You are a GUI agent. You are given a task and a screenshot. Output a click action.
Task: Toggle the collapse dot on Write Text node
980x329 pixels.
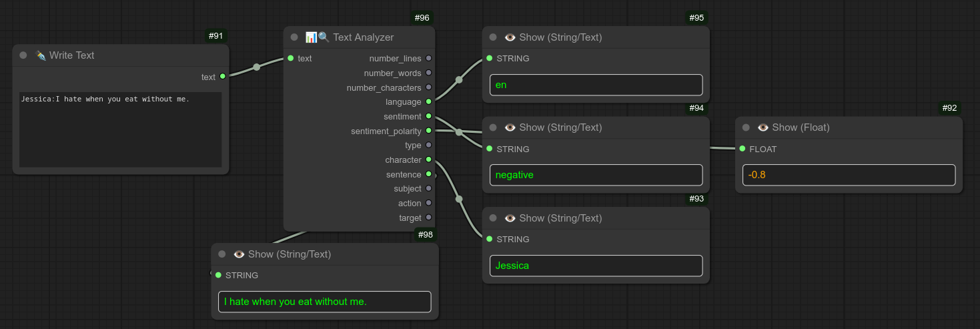[23, 55]
